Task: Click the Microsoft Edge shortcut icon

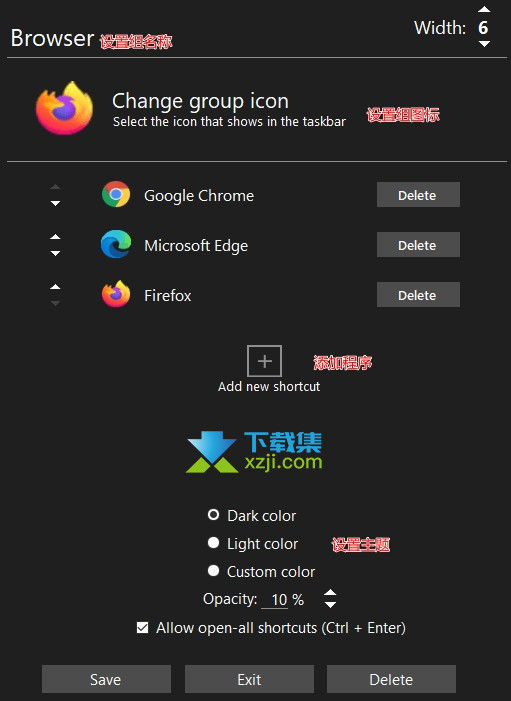Action: 116,245
